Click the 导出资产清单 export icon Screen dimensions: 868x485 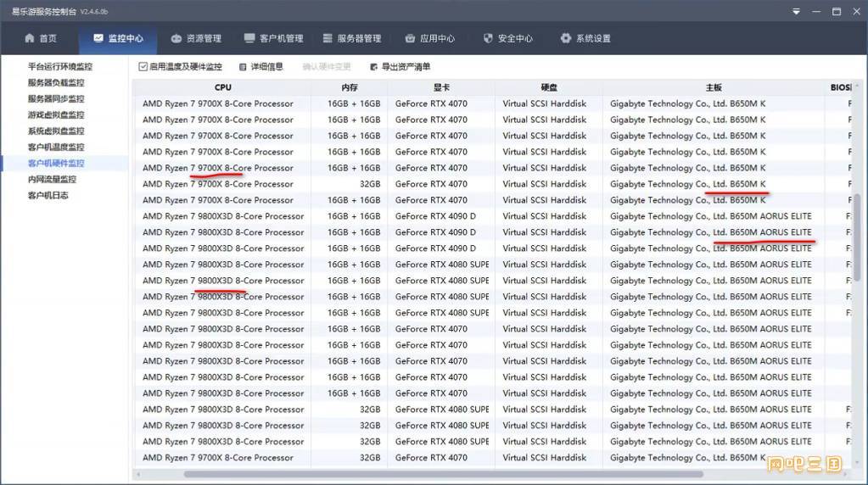(373, 67)
